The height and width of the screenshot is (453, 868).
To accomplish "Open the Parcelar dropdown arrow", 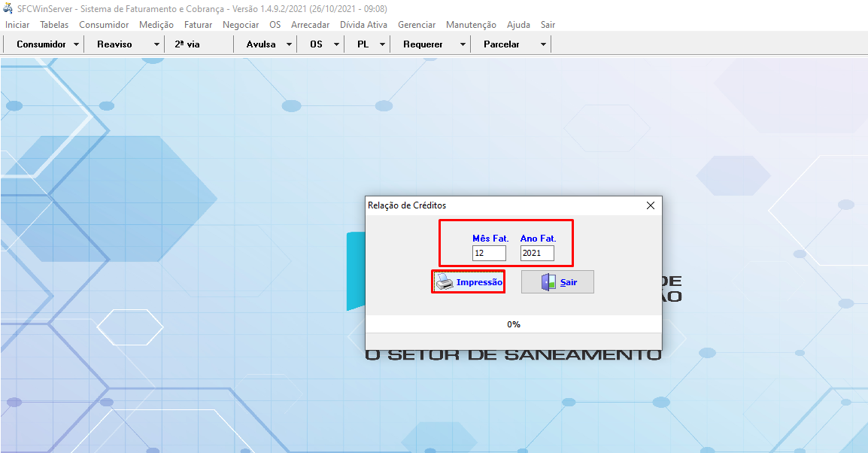I will coord(543,44).
